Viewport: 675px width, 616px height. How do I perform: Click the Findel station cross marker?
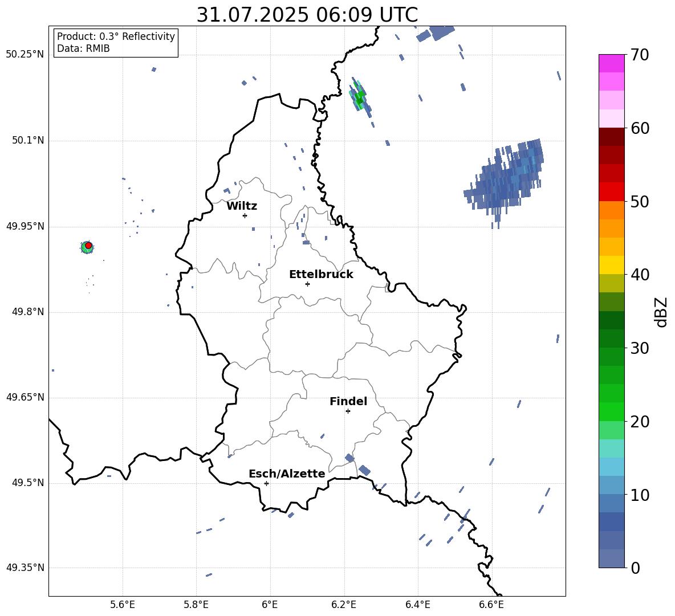point(348,411)
